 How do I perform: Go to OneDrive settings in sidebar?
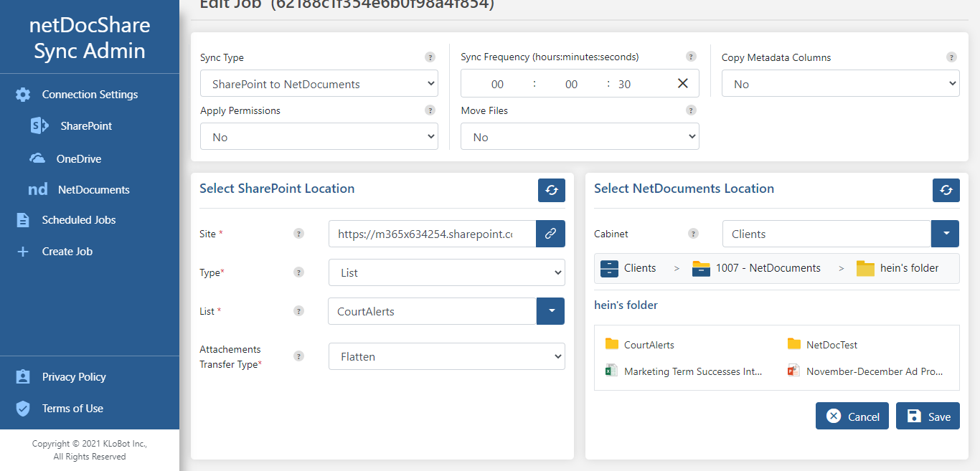click(x=79, y=158)
